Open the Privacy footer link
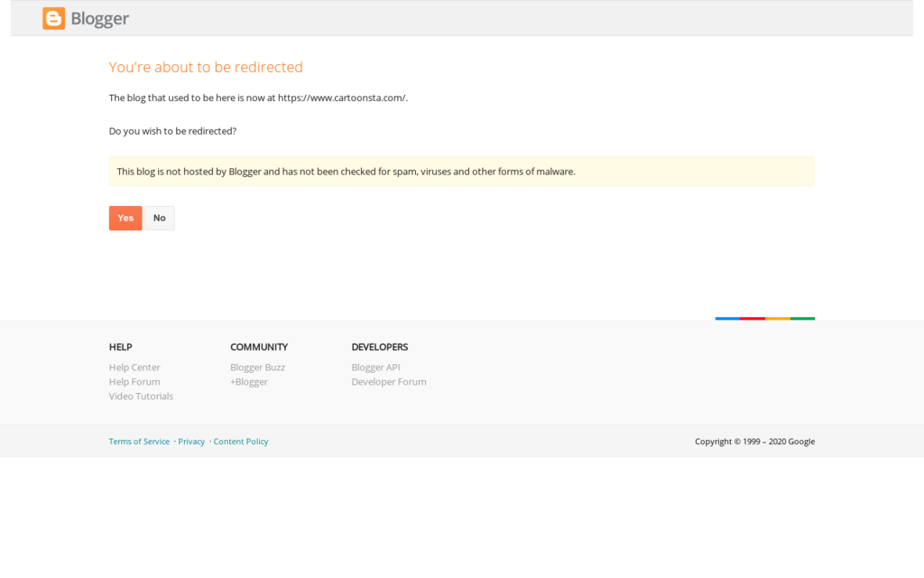Image resolution: width=924 pixels, height=578 pixels. 191,442
